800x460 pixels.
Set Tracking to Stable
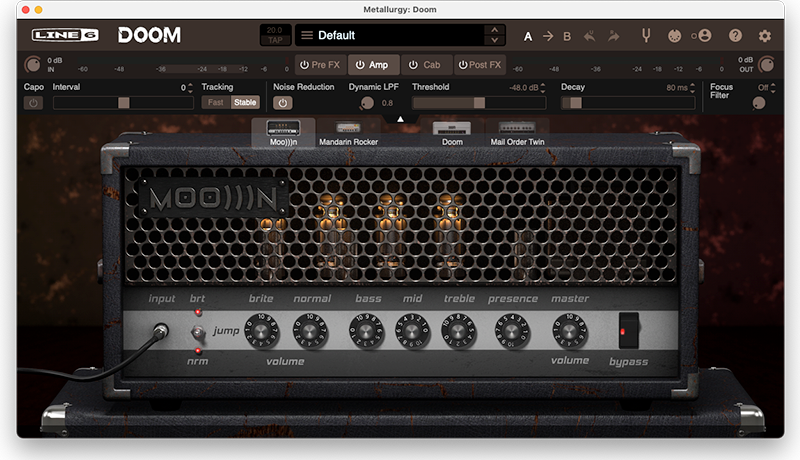pos(245,103)
